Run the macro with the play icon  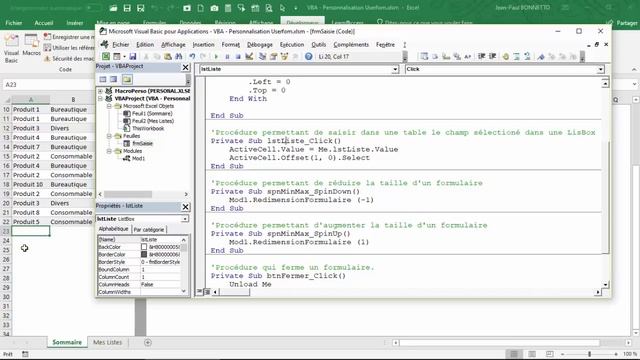tap(216, 56)
